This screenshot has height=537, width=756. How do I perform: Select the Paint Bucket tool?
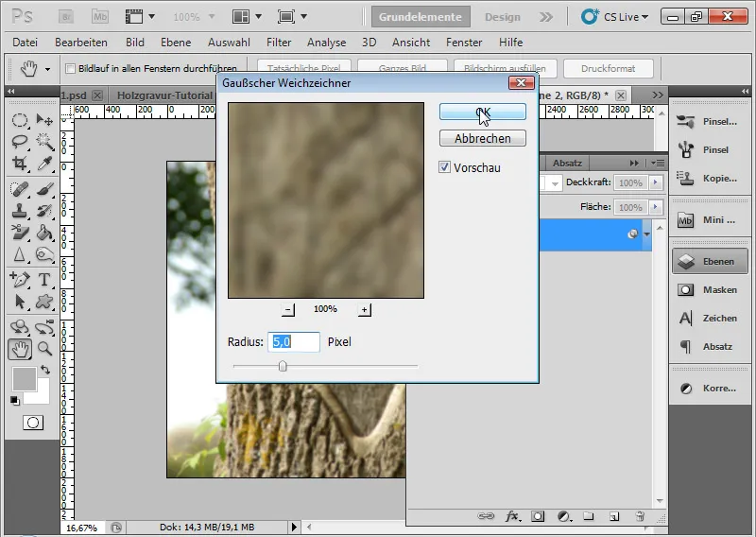click(x=44, y=232)
